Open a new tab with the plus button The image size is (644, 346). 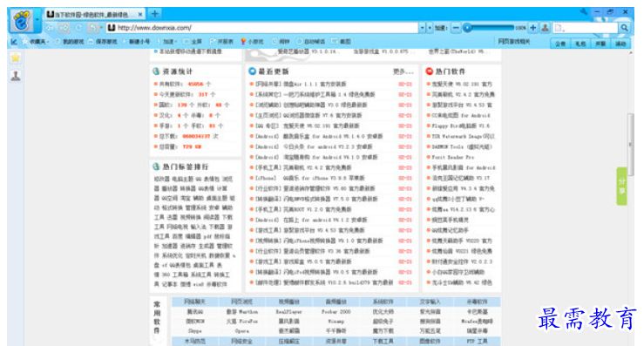click(x=155, y=14)
